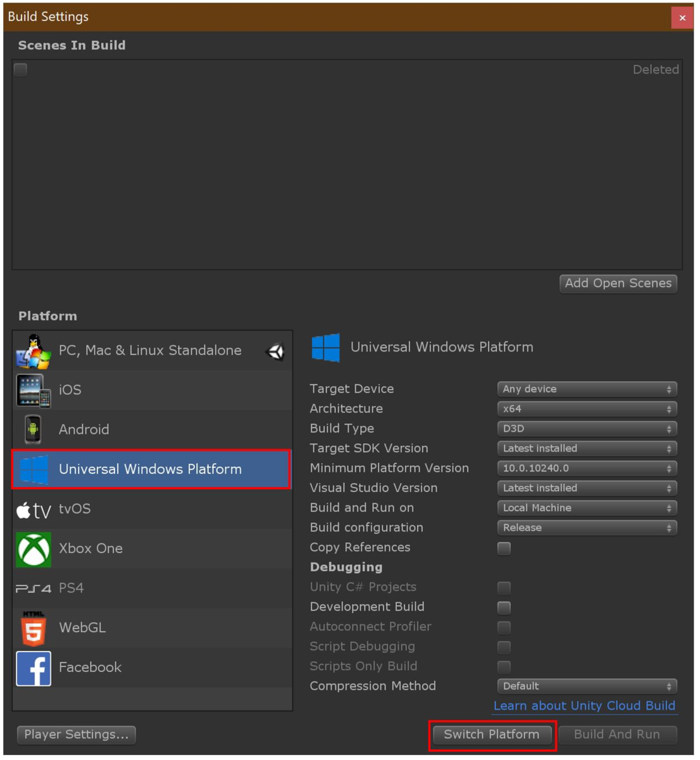Select Universal Windows Platform in the list

[x=151, y=469]
